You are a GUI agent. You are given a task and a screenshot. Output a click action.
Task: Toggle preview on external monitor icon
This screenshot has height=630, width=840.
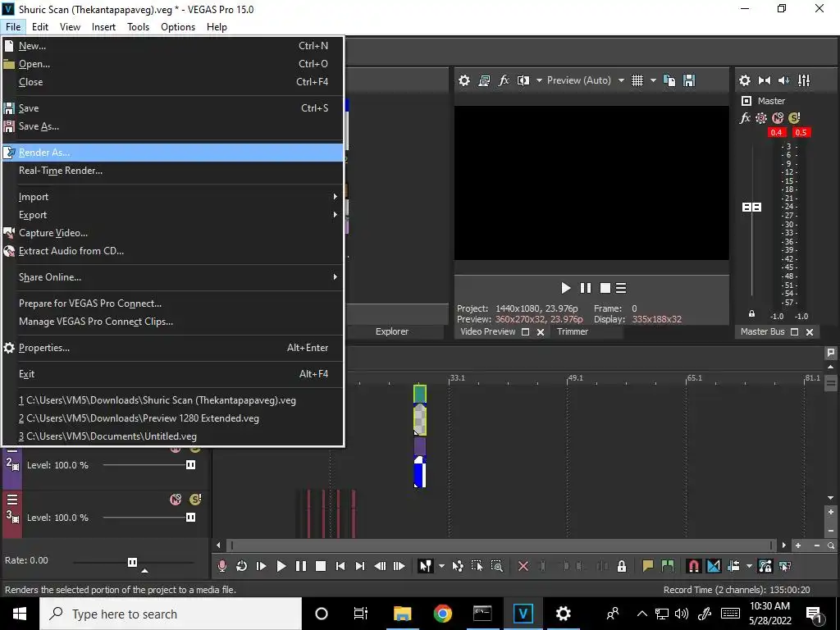coord(484,80)
